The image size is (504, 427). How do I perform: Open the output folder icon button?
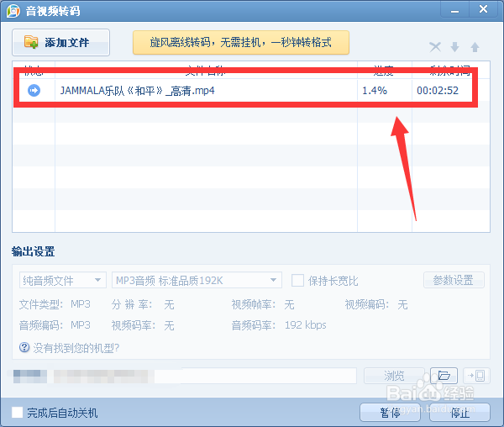444,376
